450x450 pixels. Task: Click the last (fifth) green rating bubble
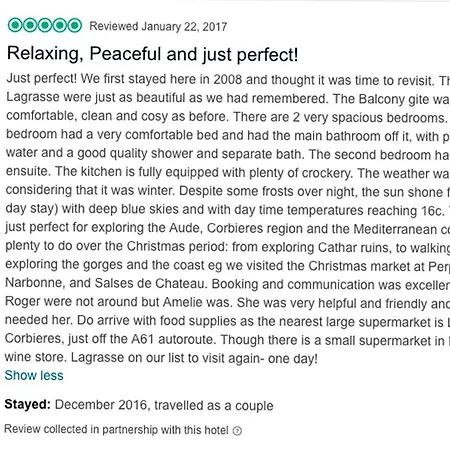click(74, 25)
